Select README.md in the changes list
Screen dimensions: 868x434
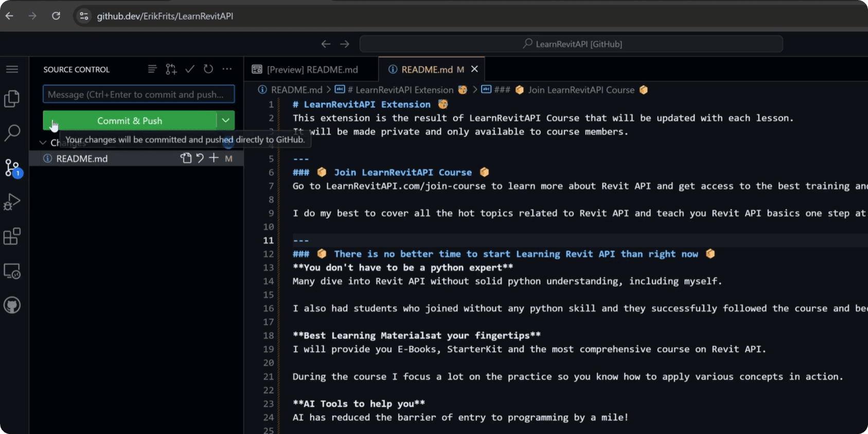(82, 158)
